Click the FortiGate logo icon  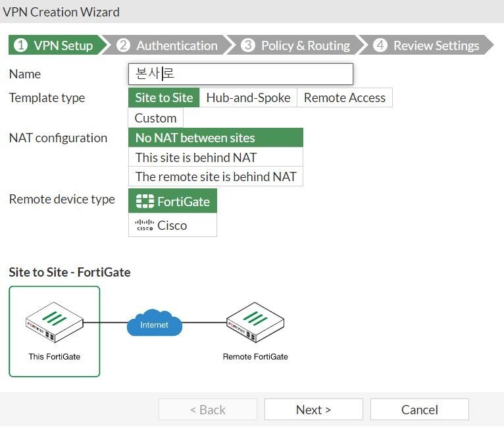pos(145,202)
